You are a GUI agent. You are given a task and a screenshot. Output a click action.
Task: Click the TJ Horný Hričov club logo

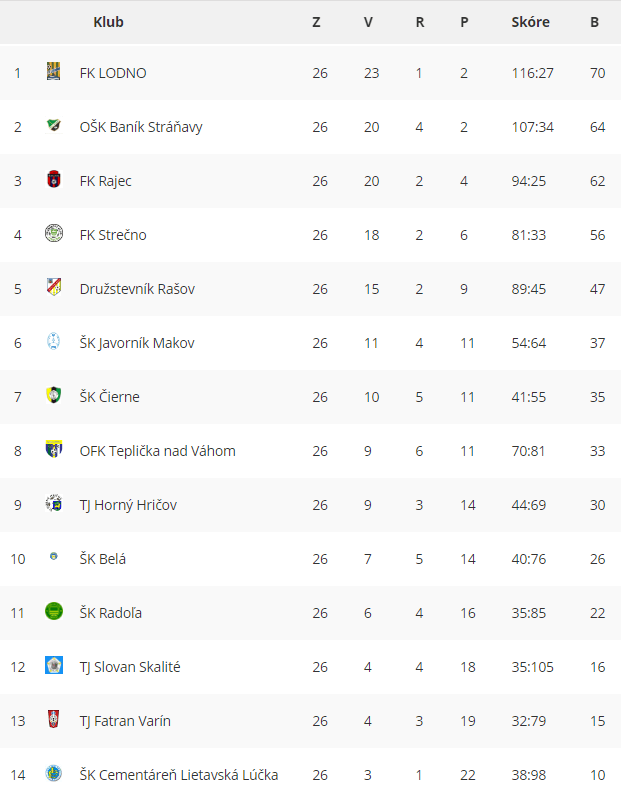[54, 503]
